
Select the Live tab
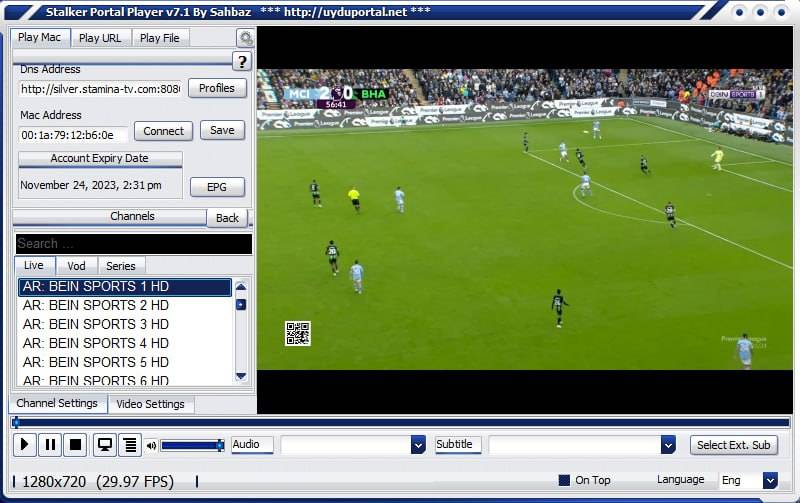click(x=34, y=265)
